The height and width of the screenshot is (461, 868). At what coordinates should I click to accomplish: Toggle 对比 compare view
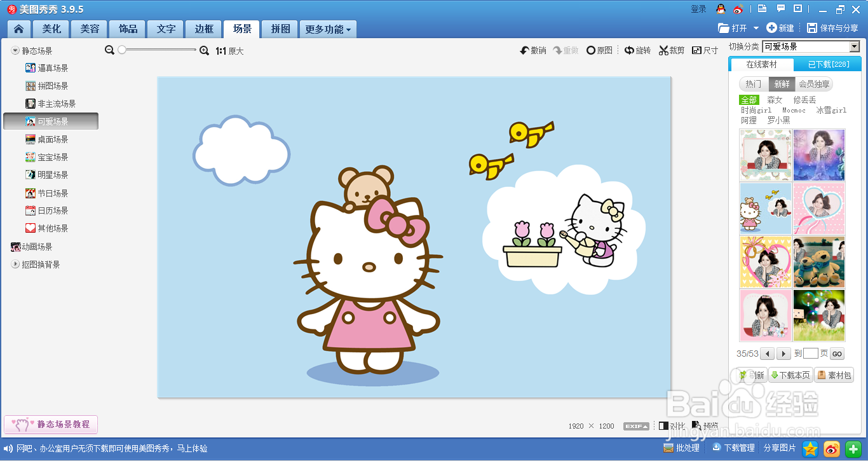[672, 425]
